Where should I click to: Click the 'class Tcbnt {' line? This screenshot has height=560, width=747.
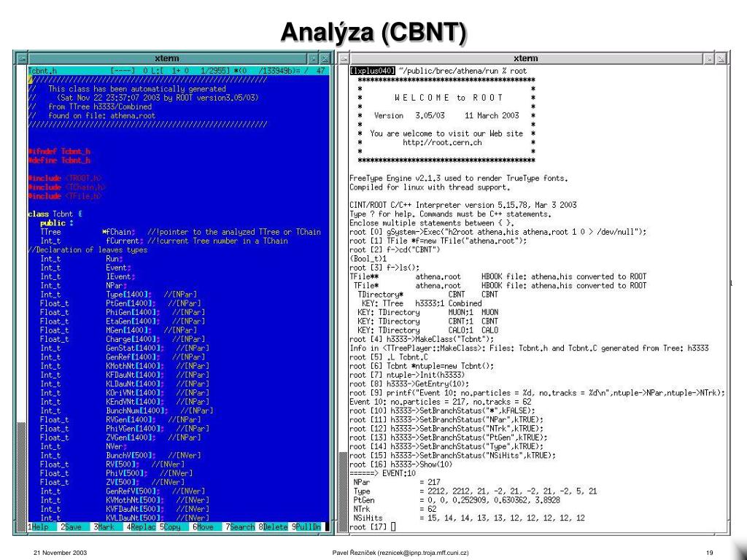click(x=55, y=214)
